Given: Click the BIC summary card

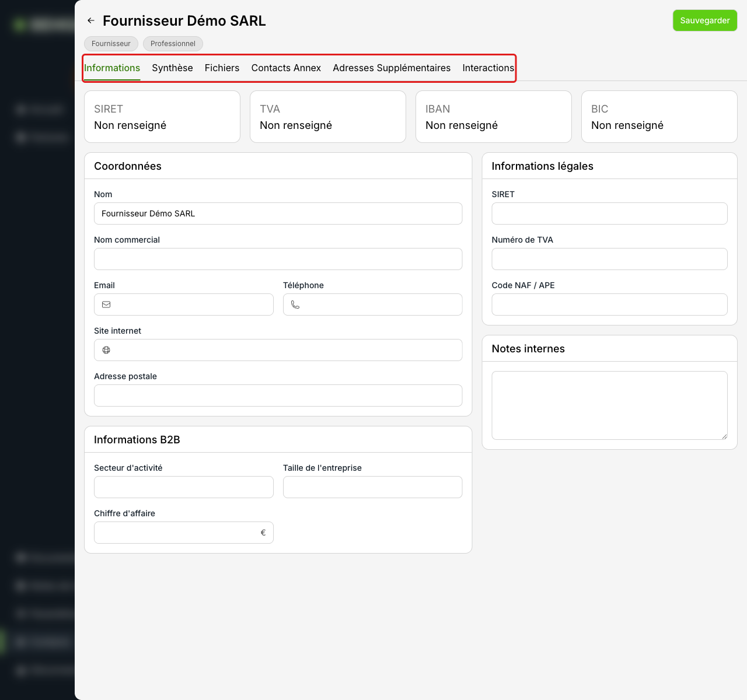Looking at the screenshot, I should pos(659,117).
